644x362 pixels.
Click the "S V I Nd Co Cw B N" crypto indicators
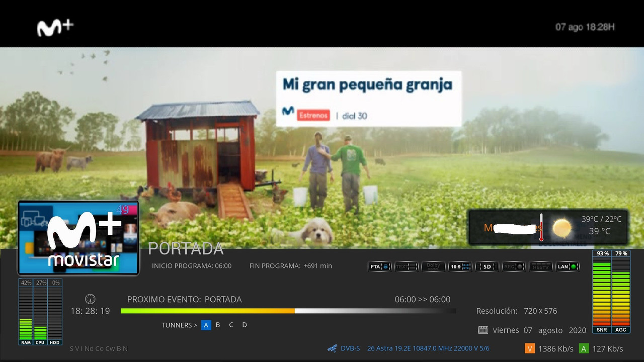click(x=99, y=348)
